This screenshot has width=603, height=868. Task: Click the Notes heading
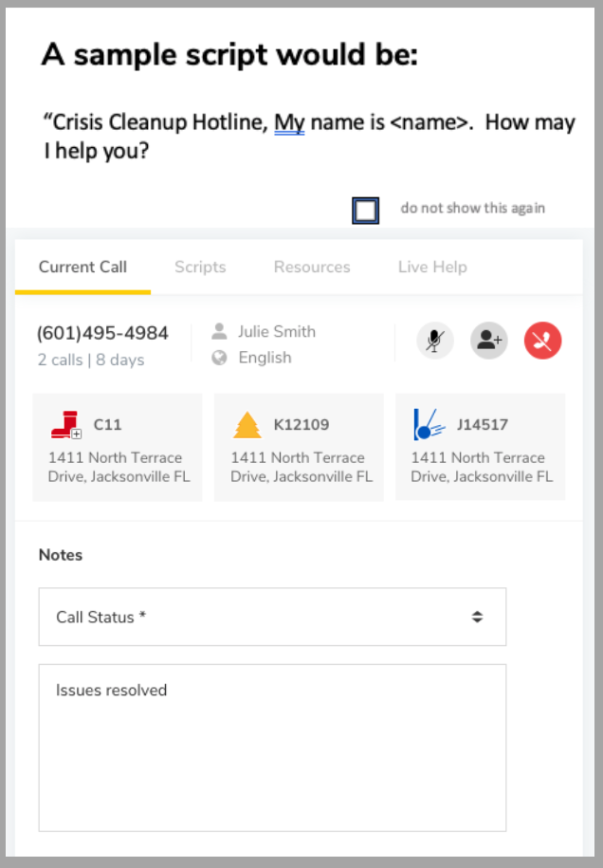[x=61, y=555]
